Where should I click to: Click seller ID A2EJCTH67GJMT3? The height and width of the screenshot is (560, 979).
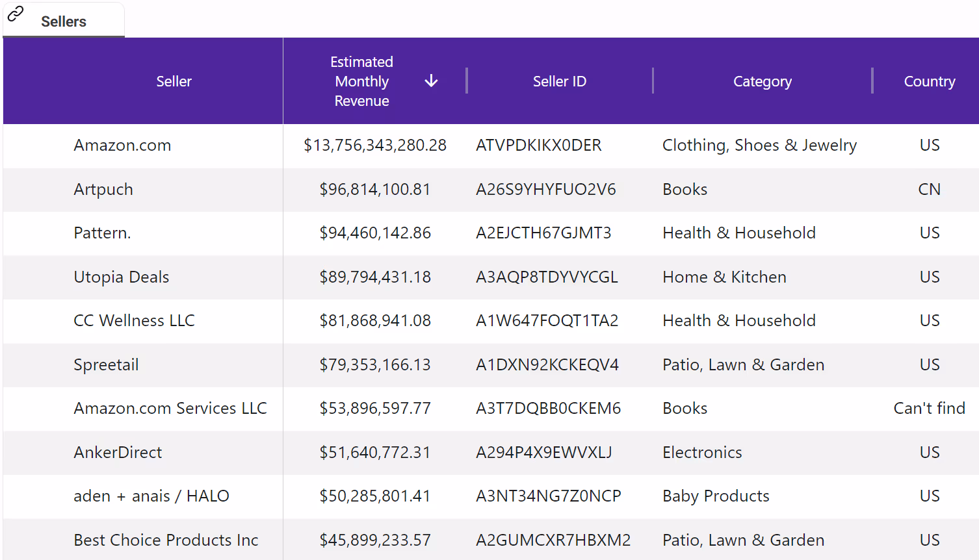pyautogui.click(x=543, y=233)
